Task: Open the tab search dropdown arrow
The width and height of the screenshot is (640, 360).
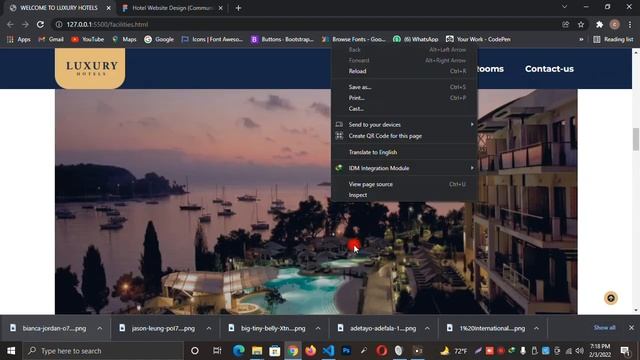Action: pos(564,7)
